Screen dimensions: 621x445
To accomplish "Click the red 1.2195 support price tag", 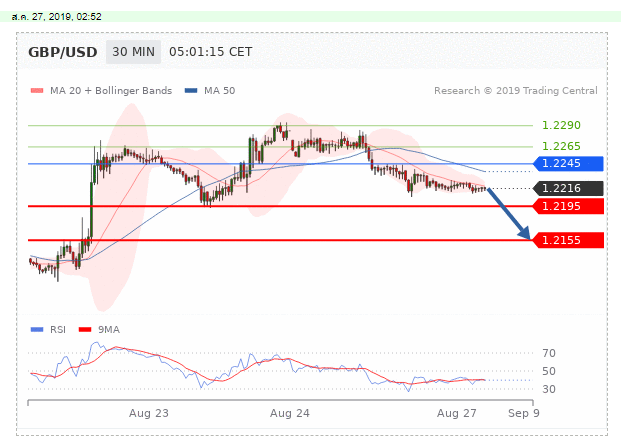I will point(568,206).
